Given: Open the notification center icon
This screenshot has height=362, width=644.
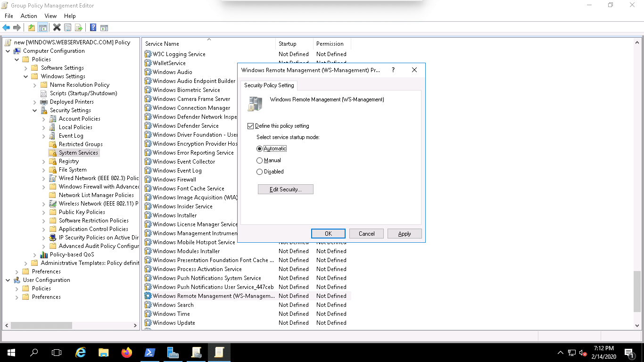Looking at the screenshot, I should (629, 353).
